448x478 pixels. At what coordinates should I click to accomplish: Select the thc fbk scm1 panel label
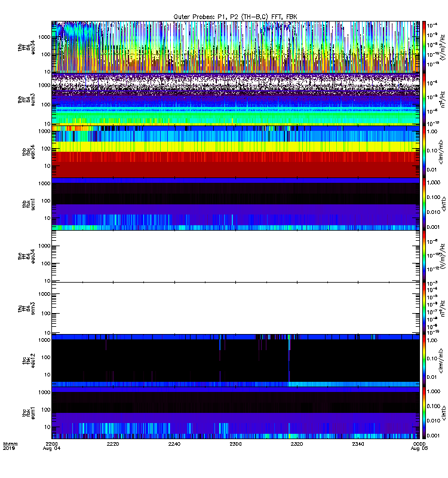[28, 413]
